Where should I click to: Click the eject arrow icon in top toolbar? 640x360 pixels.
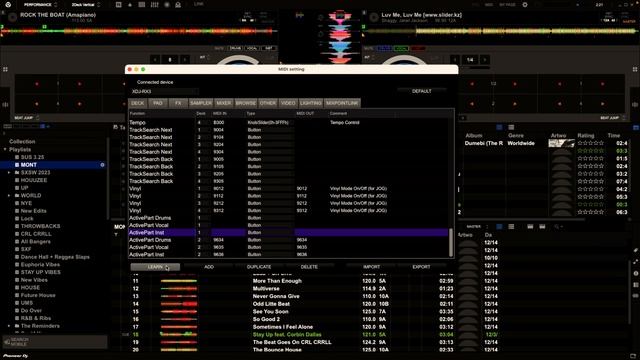point(130,5)
